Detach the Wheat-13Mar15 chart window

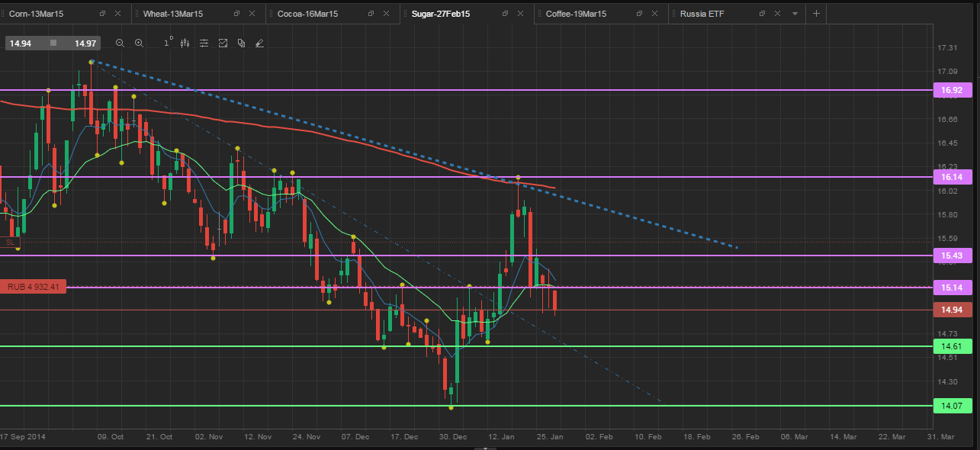click(236, 14)
